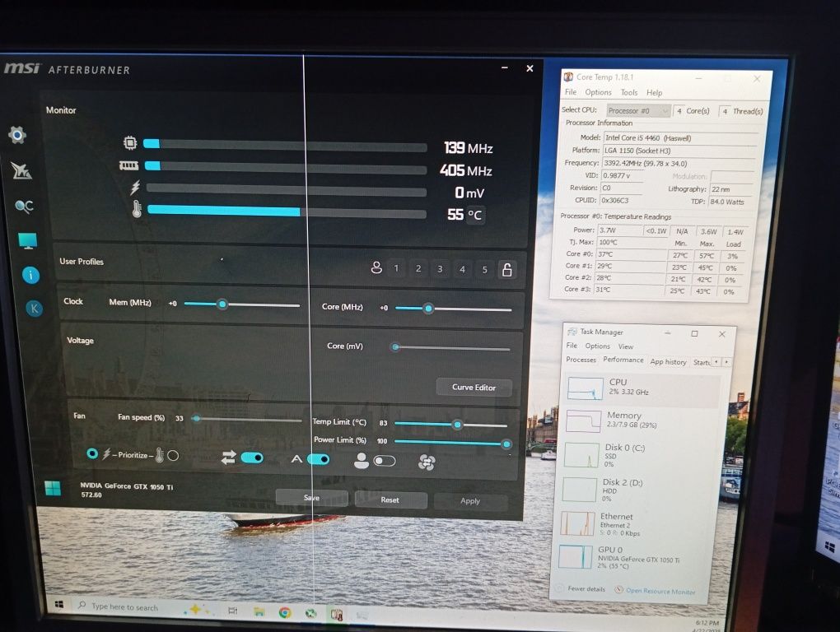Image resolution: width=840 pixels, height=632 pixels.
Task: Open Core Temp Tools menu
Action: tap(629, 92)
